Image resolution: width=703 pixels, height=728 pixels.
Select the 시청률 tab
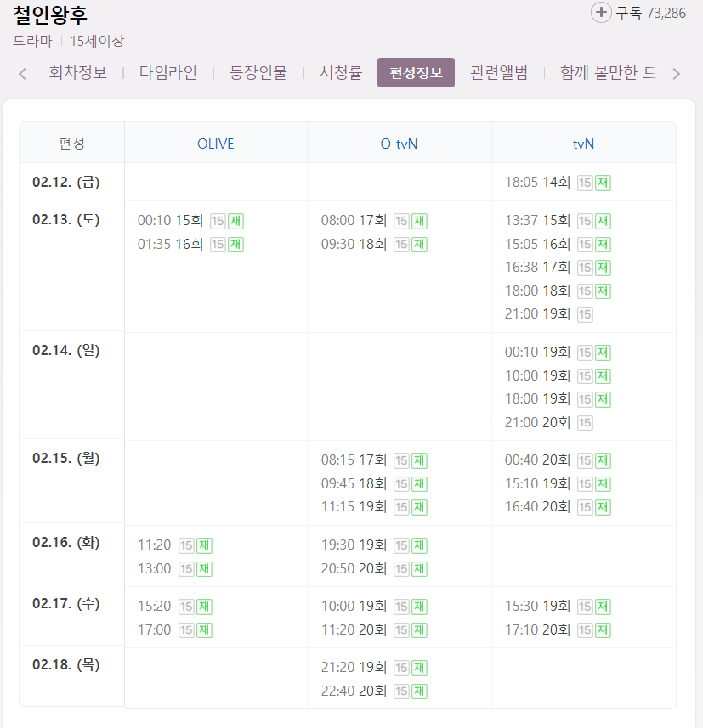pyautogui.click(x=341, y=73)
